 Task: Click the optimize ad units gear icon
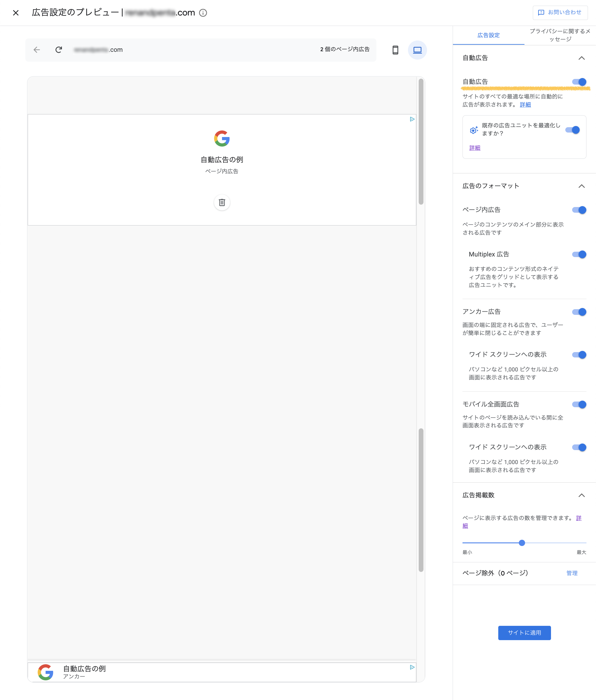pyautogui.click(x=474, y=130)
